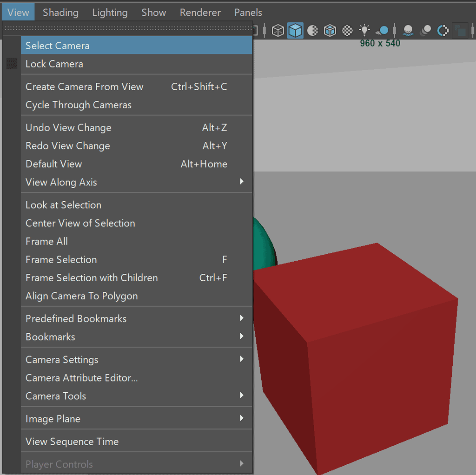The height and width of the screenshot is (475, 476).
Task: Click the 960 x 540 resolution label
Action: coord(380,43)
